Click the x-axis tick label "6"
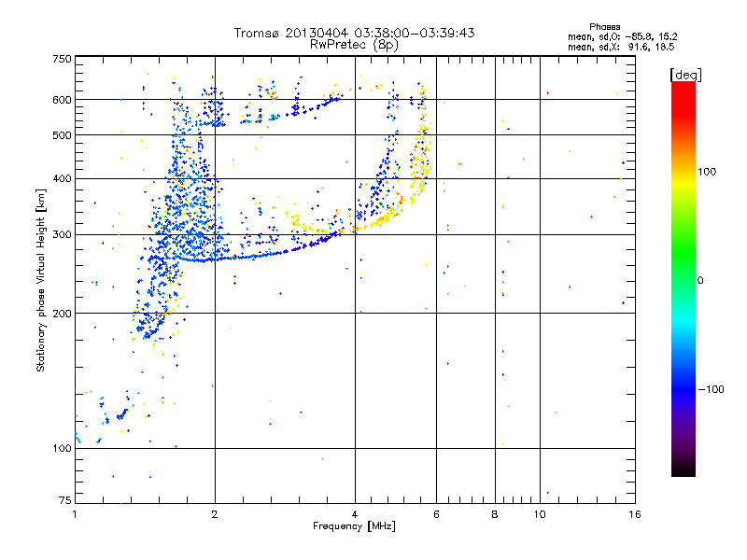Viewport: 747px width, 560px height. point(436,514)
